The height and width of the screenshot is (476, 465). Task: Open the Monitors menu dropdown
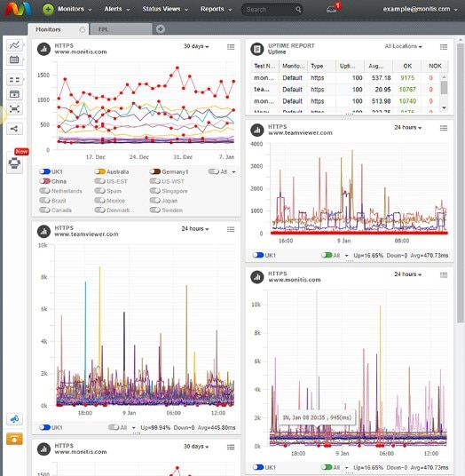[75, 9]
